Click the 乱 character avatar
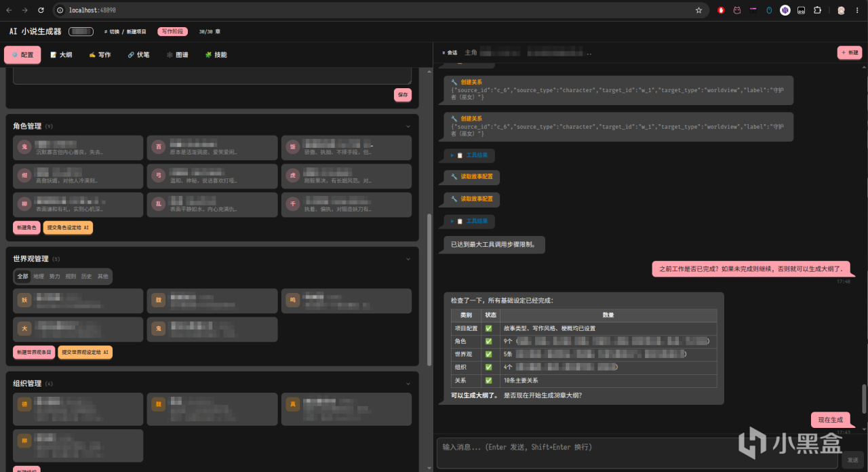 (x=159, y=204)
